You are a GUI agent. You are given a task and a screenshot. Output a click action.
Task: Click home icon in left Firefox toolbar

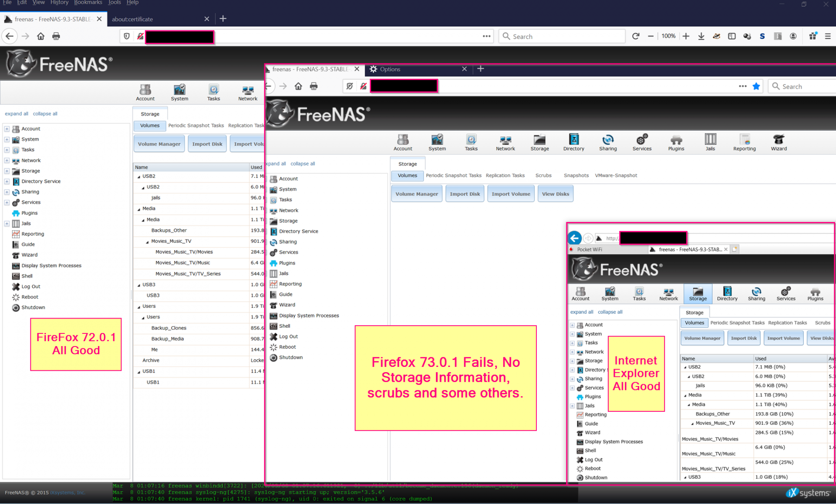[40, 36]
